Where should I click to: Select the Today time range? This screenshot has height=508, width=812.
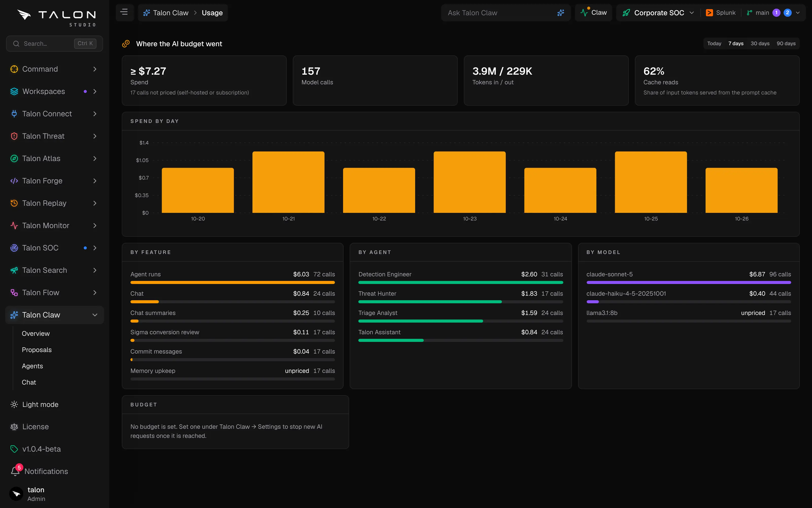[x=714, y=44]
